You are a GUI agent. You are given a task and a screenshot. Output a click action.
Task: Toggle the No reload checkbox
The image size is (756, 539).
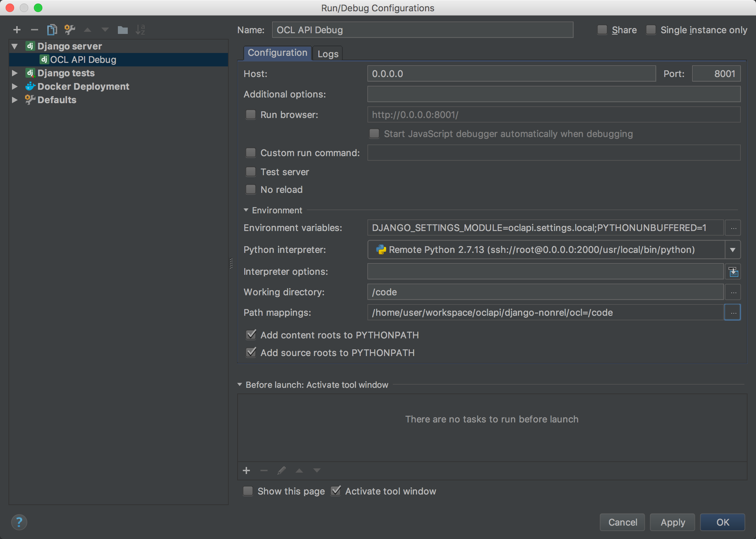click(251, 190)
